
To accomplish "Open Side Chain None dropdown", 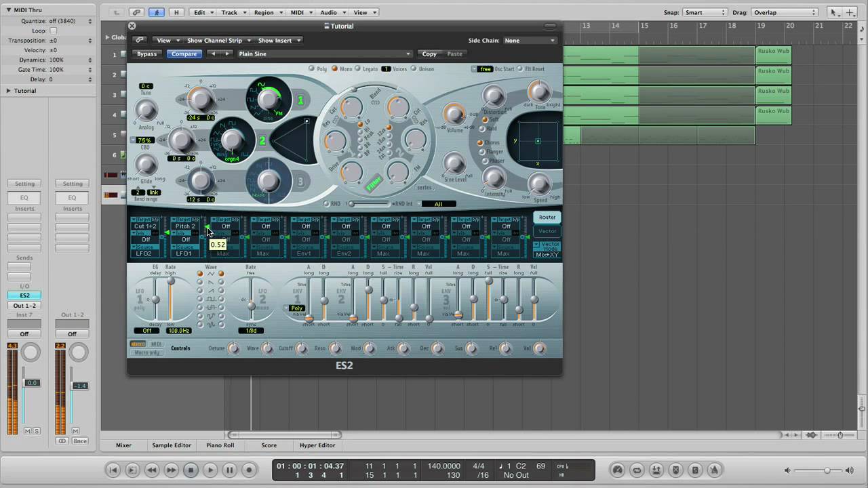I will pos(529,40).
